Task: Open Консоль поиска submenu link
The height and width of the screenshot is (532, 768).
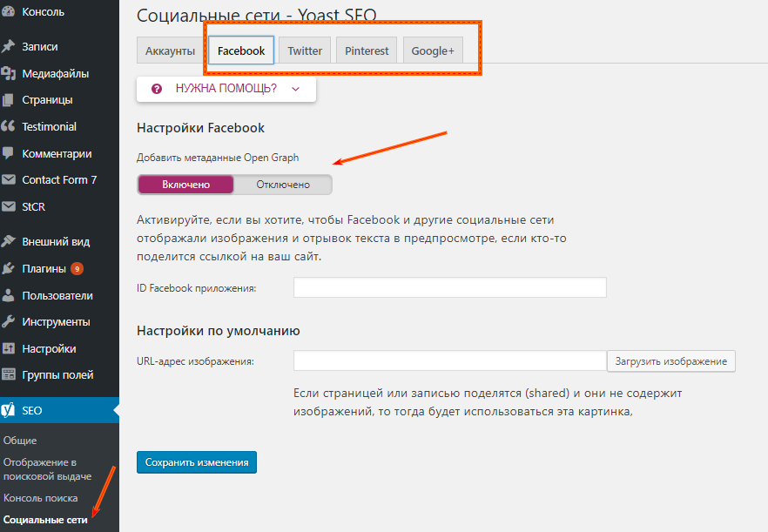Action: tap(40, 498)
